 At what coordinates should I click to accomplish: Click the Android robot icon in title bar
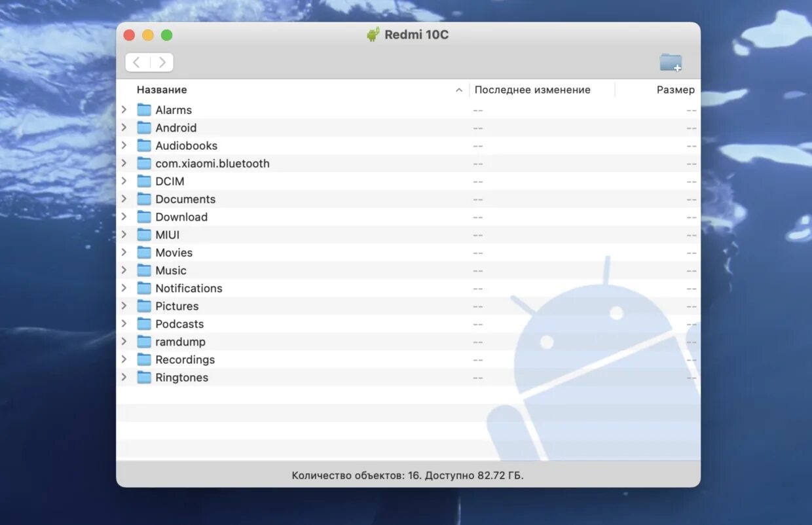pos(373,35)
